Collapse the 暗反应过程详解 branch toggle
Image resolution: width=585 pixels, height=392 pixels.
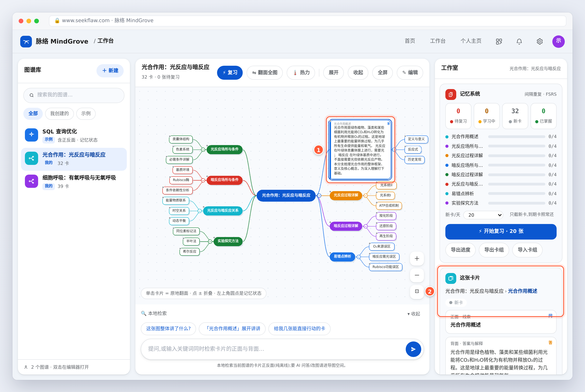coord(366,226)
